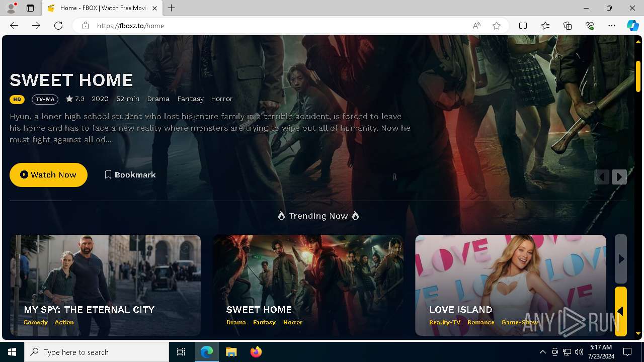Click the taskbar search box
Screen dimensions: 644x362
pos(97,352)
